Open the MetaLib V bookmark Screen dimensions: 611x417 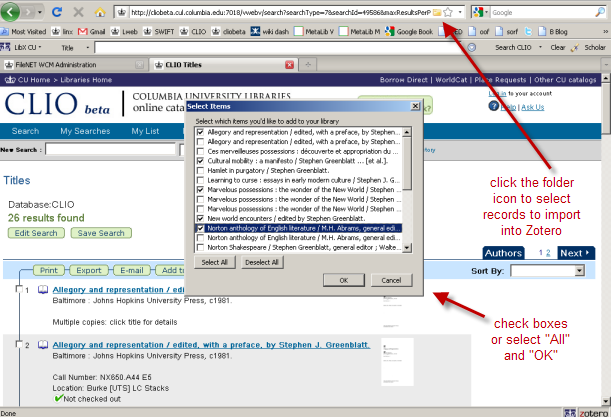[314, 32]
